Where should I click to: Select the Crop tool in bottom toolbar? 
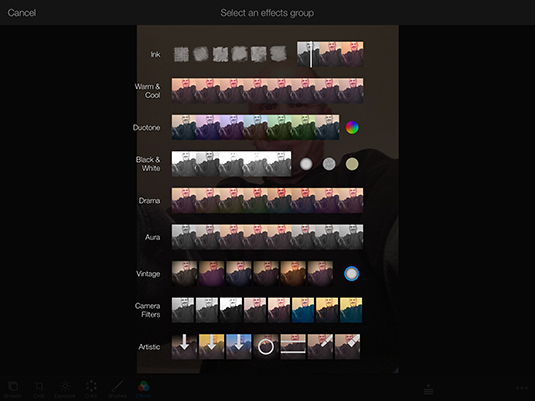pyautogui.click(x=39, y=389)
